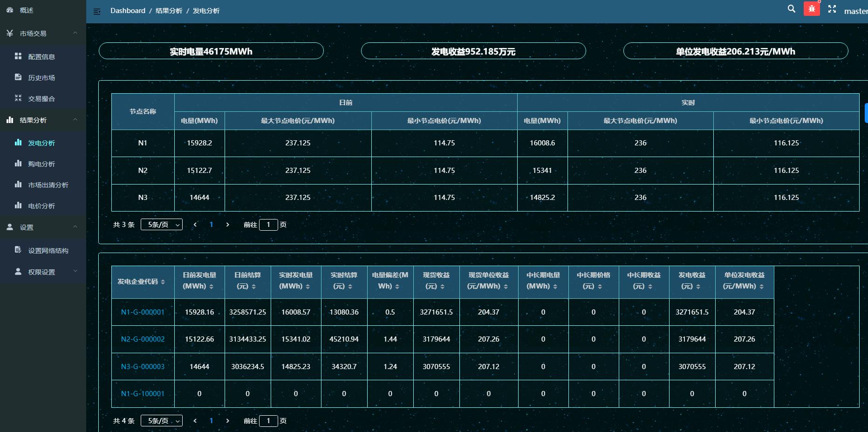Select 购电分析 menu item
Viewport: 868px width, 432px height.
pyautogui.click(x=41, y=164)
